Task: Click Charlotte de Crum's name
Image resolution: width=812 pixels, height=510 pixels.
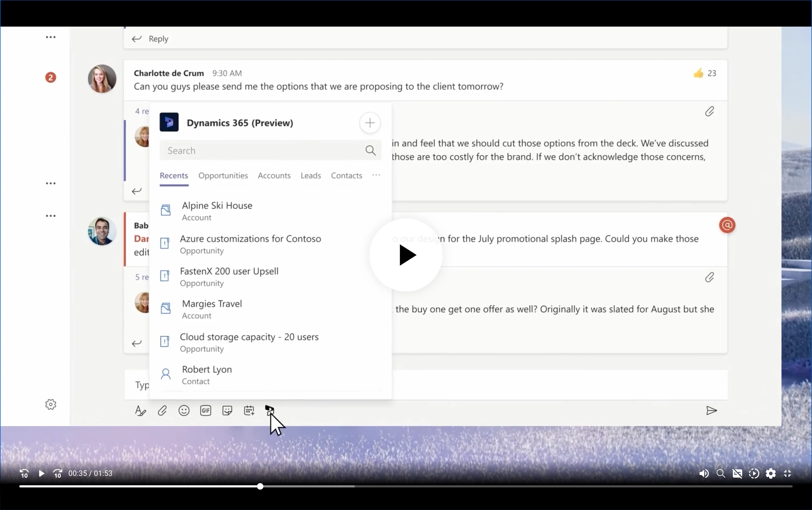Action: (x=169, y=73)
